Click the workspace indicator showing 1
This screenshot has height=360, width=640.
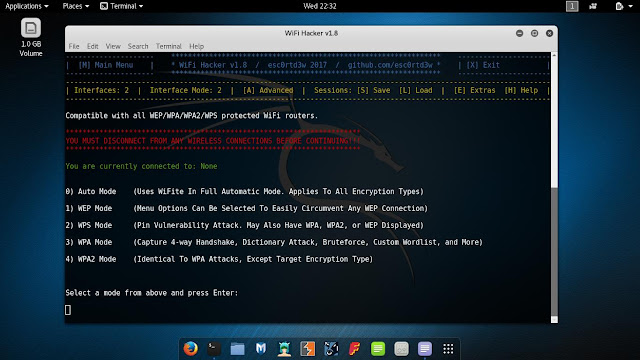point(572,6)
